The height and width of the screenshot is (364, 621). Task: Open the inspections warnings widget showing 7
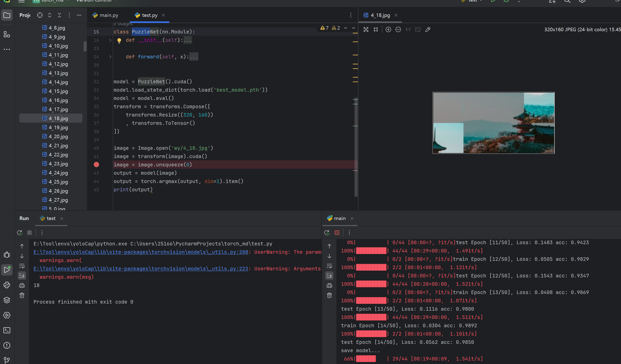(x=324, y=28)
